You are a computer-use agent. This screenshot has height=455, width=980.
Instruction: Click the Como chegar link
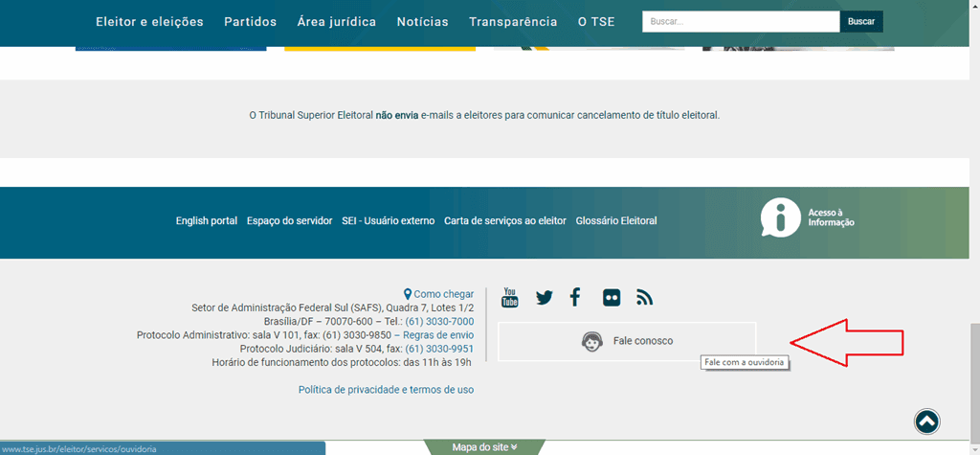click(x=444, y=294)
